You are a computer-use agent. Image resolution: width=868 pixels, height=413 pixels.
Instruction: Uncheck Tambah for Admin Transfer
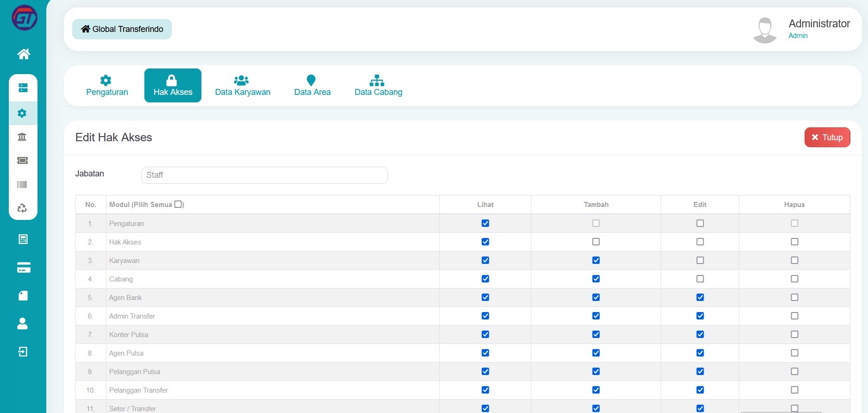click(x=596, y=316)
